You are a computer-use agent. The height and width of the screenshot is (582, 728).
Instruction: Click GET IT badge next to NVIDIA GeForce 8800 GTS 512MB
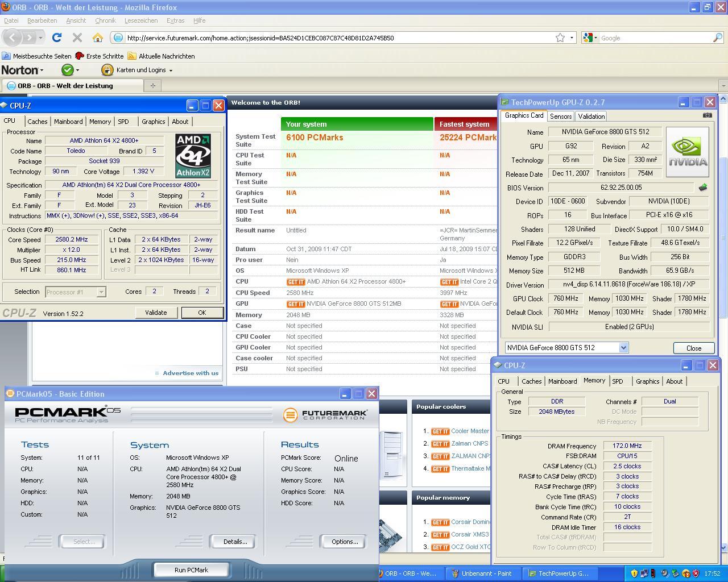pos(295,304)
